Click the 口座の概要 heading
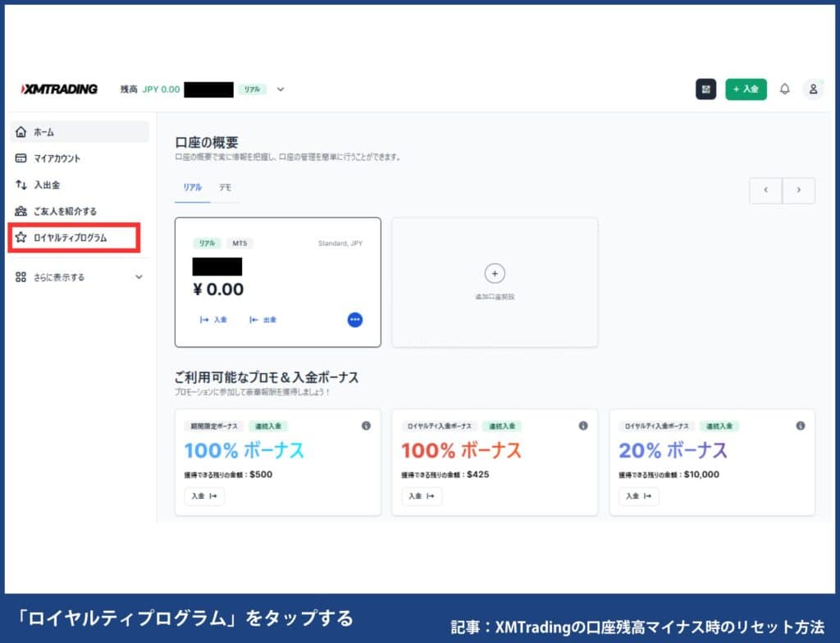This screenshot has width=840, height=643. pos(206,143)
